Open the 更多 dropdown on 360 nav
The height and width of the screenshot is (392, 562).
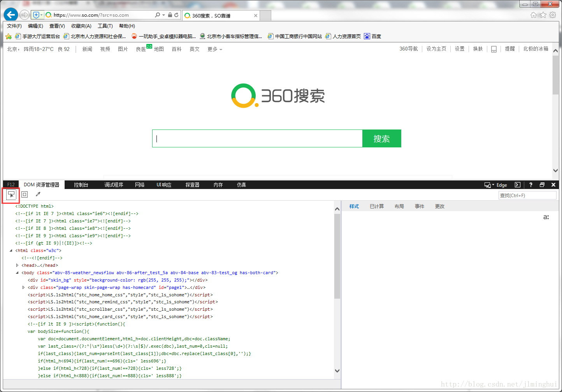[215, 49]
